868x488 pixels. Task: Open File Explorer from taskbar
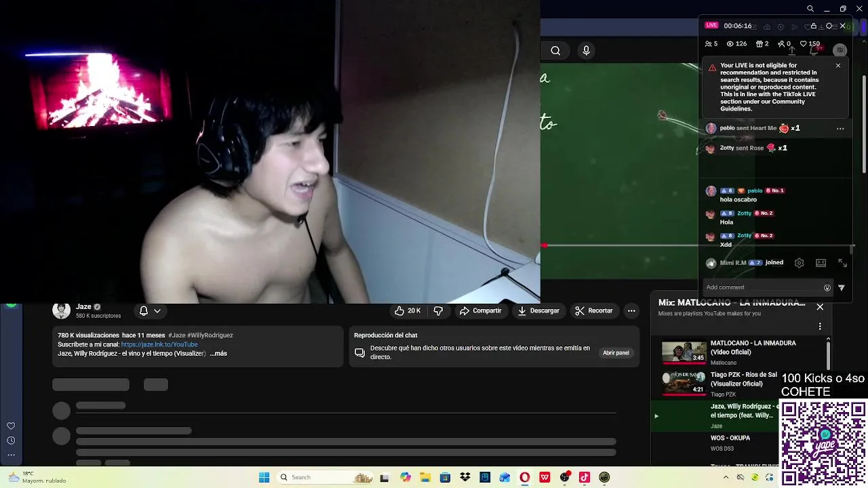pos(425,477)
